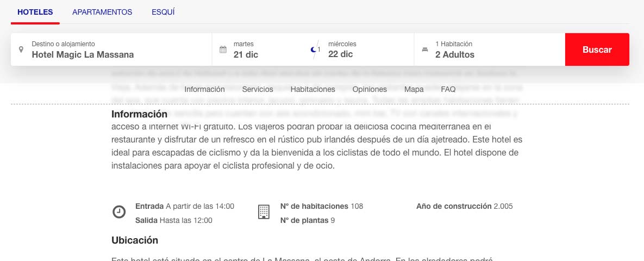Go to the FAQ section
The image size is (644, 261).
pyautogui.click(x=448, y=89)
